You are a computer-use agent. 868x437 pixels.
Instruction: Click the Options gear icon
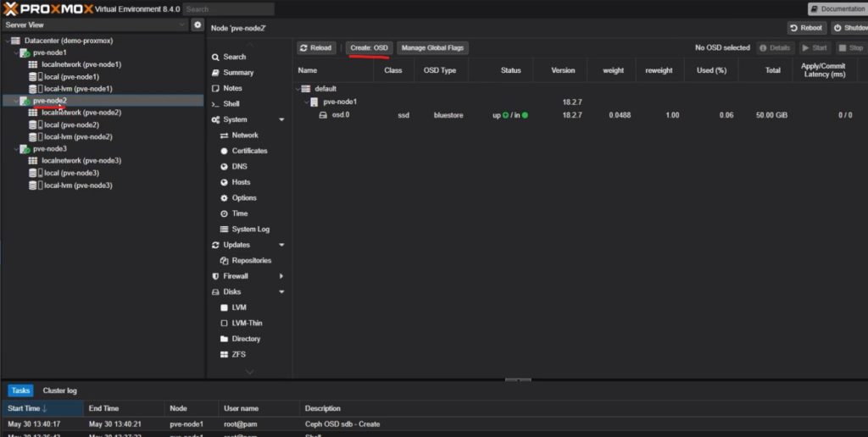(x=224, y=198)
